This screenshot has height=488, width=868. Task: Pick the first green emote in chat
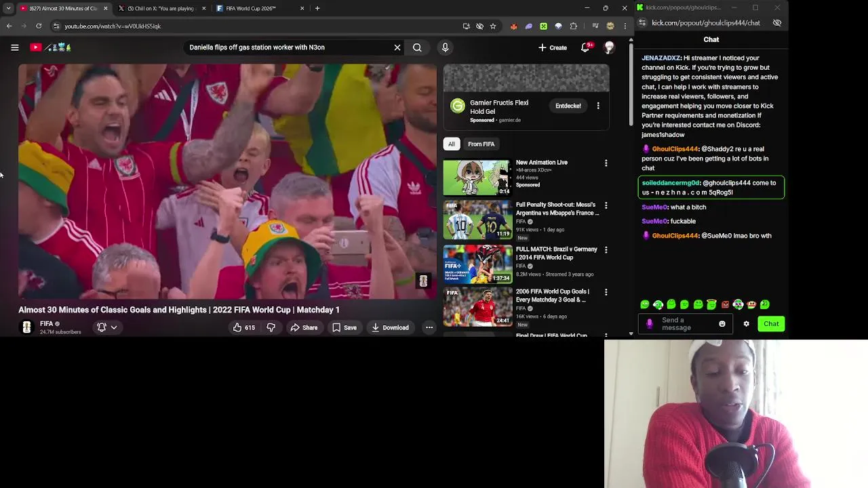click(x=645, y=304)
